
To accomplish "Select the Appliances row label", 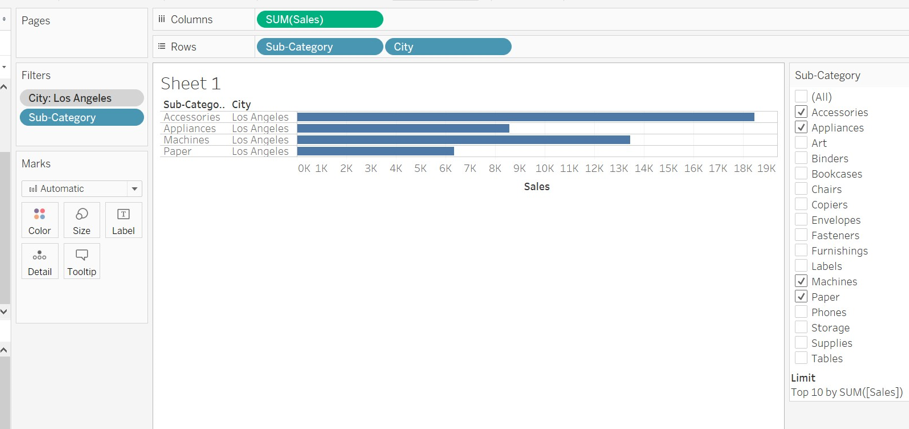I will 190,129.
